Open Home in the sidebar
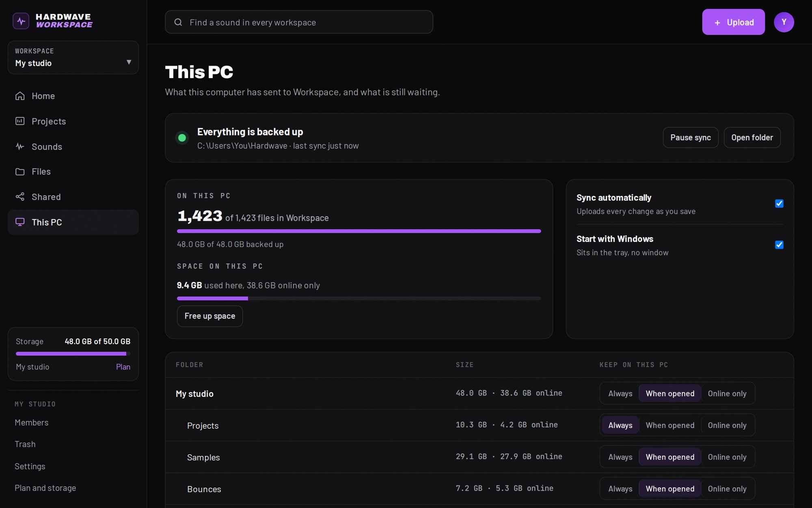The height and width of the screenshot is (508, 812). (x=73, y=96)
